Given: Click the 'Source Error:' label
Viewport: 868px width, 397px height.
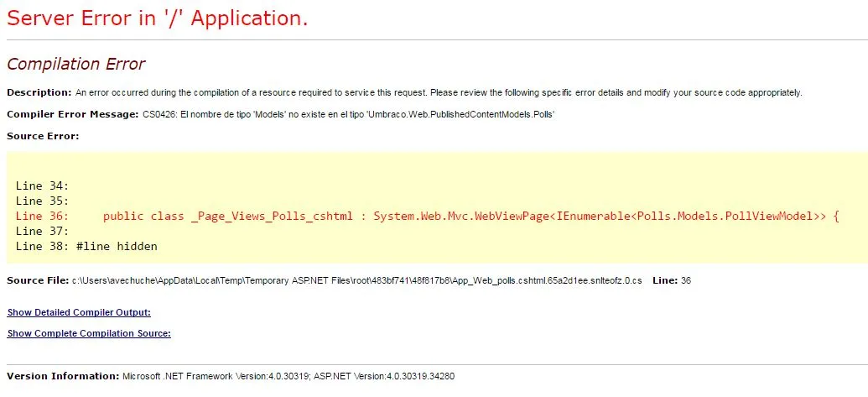Looking at the screenshot, I should coord(43,136).
